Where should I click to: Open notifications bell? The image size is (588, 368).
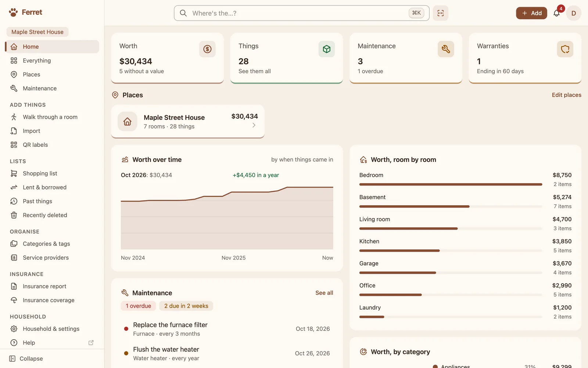click(x=556, y=13)
